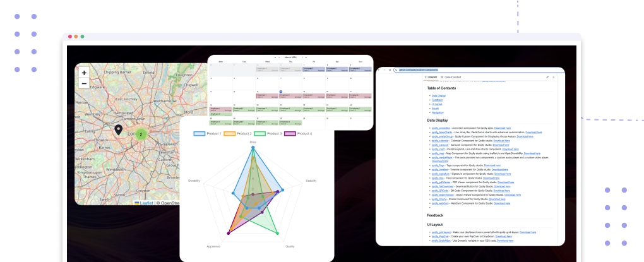
Task: Select the browser address bar URL
Action: [x=418, y=69]
